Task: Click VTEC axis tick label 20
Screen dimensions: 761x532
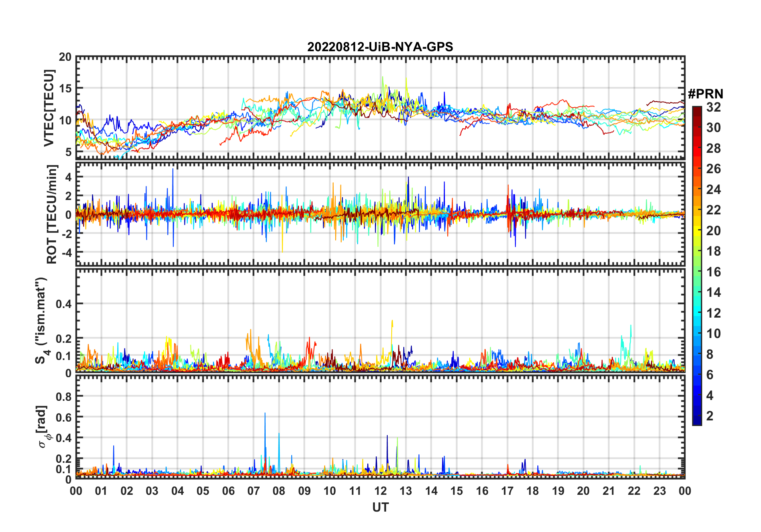Action: coord(65,57)
